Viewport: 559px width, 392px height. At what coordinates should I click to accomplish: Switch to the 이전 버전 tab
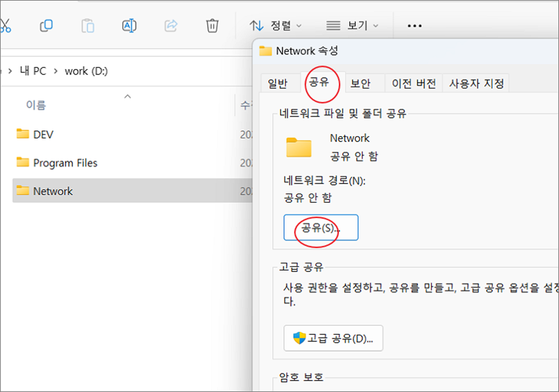click(x=414, y=84)
